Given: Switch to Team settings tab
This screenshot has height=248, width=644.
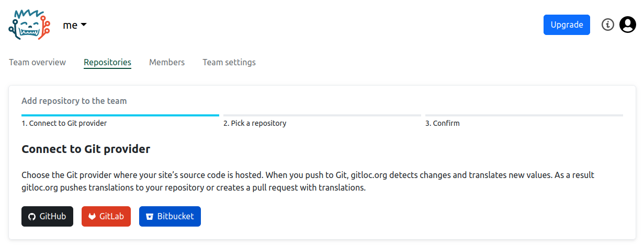Looking at the screenshot, I should 229,63.
